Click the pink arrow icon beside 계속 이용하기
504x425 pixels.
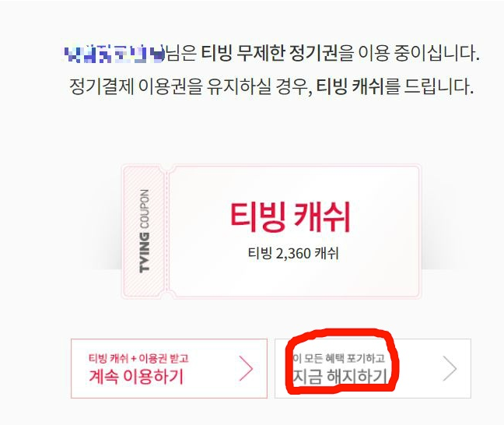[247, 368]
